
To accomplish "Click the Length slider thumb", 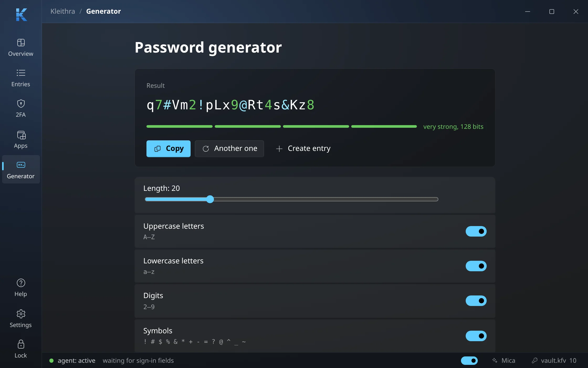I will (210, 199).
